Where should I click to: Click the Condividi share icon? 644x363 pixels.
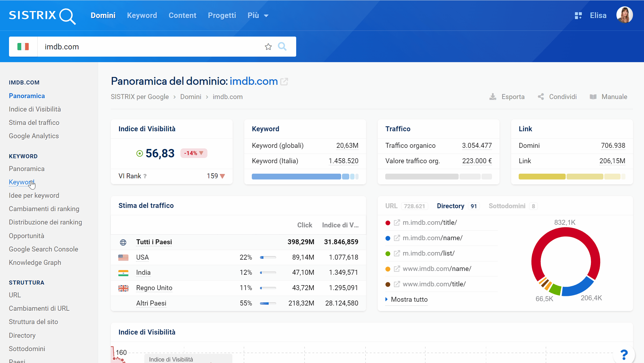pyautogui.click(x=541, y=97)
